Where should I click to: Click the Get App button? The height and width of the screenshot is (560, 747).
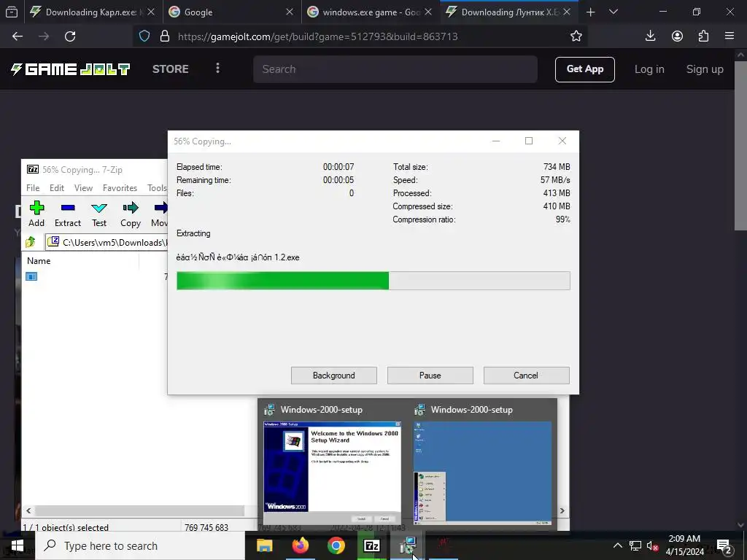tap(585, 69)
